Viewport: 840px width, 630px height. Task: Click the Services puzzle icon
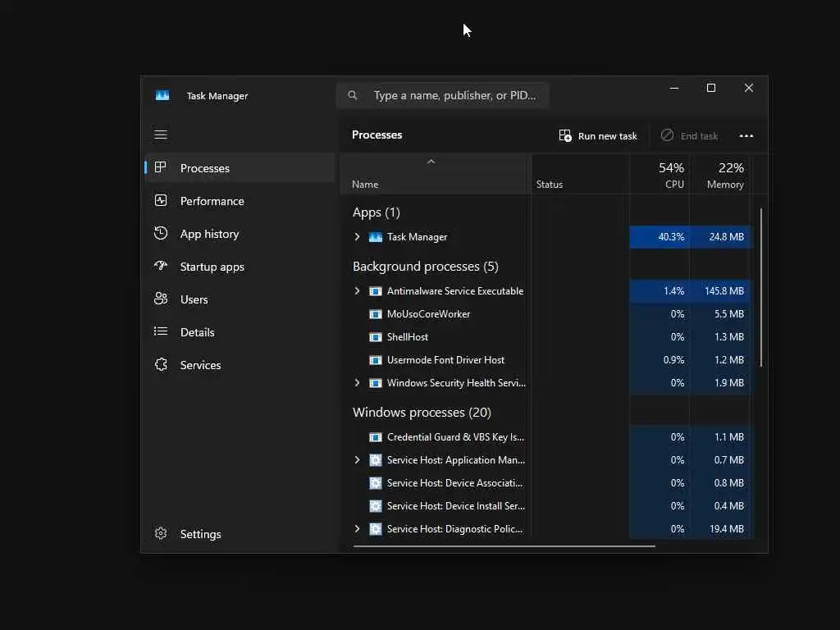click(x=161, y=364)
